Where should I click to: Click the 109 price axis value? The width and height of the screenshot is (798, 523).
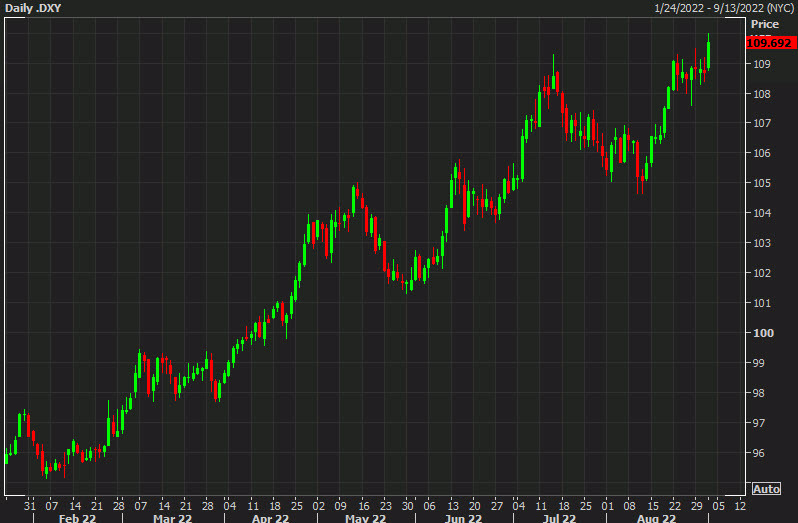click(763, 64)
